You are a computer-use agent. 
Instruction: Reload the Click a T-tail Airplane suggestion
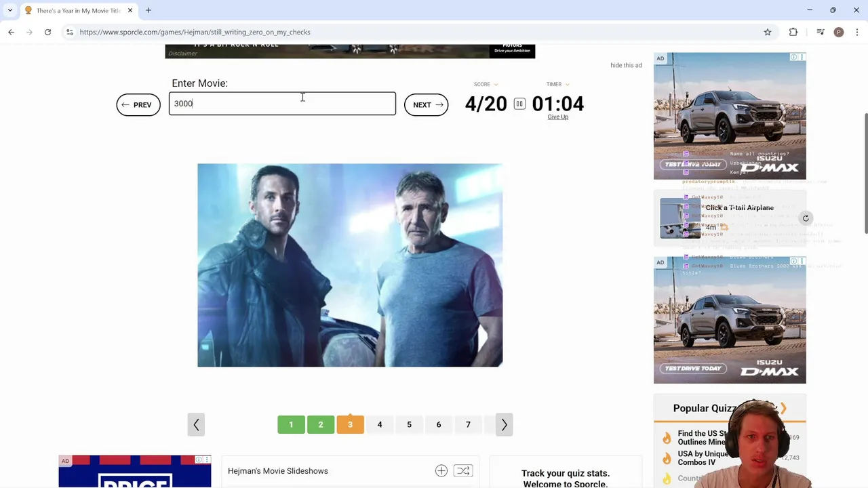[806, 218]
